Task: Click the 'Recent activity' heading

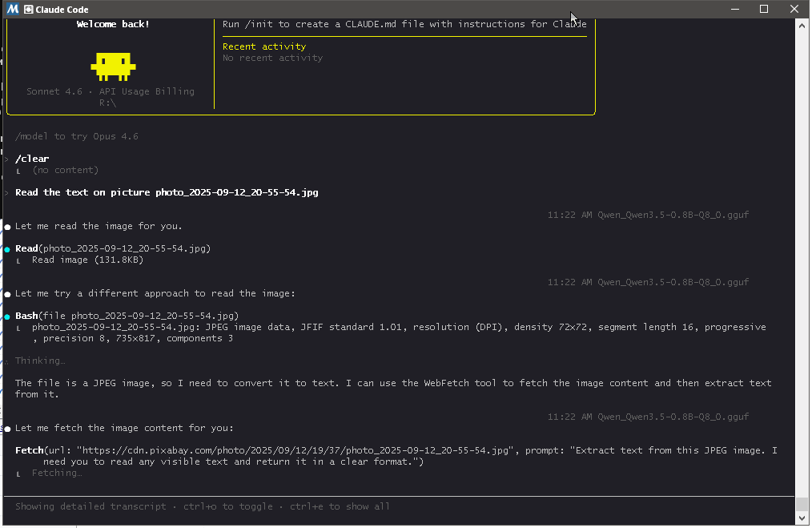Action: click(x=264, y=46)
